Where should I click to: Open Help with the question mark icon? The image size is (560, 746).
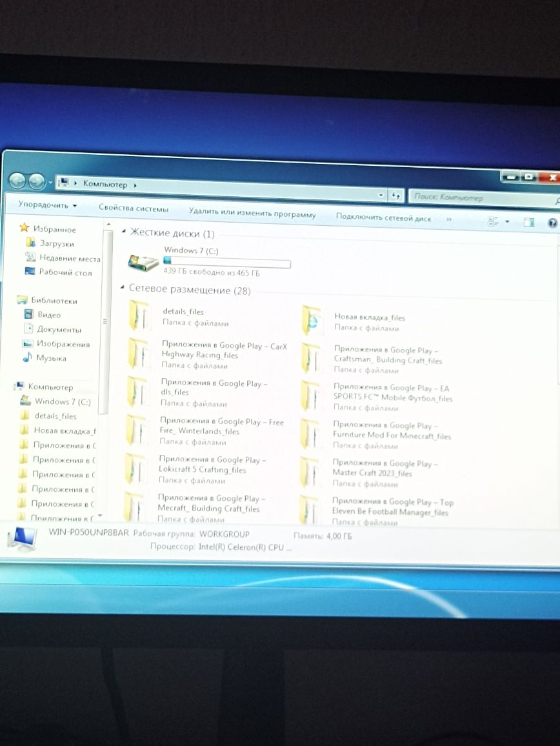click(x=552, y=223)
